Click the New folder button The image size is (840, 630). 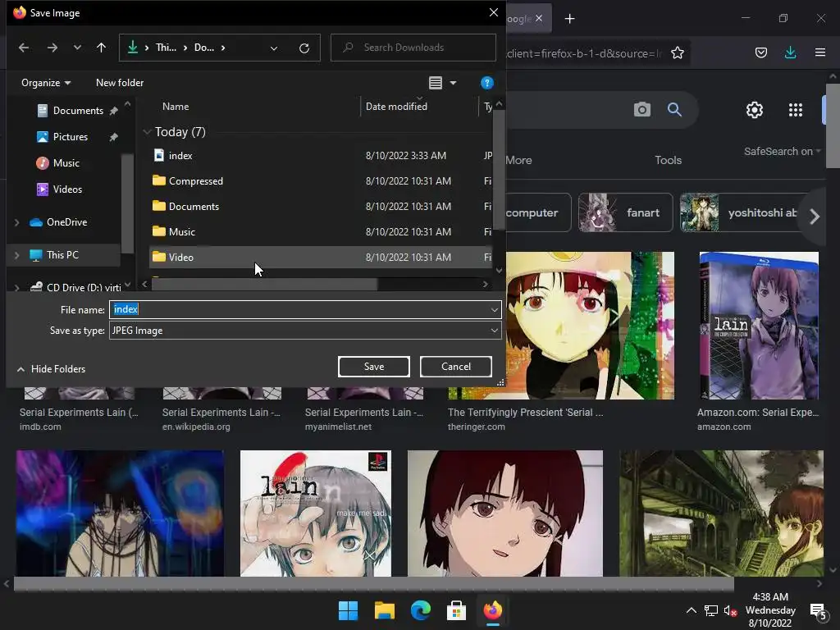(120, 83)
